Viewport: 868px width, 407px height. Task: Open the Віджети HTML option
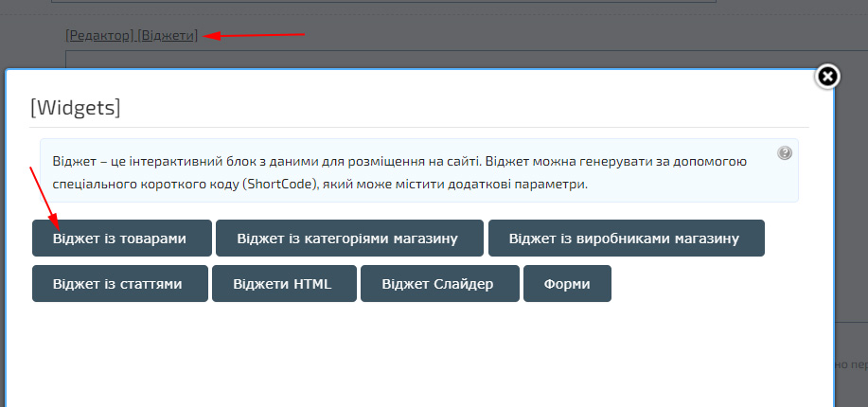pos(283,284)
